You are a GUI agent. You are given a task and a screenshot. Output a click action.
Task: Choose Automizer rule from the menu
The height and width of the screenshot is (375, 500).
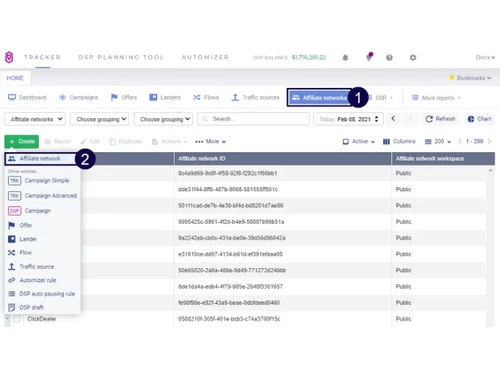(32, 280)
